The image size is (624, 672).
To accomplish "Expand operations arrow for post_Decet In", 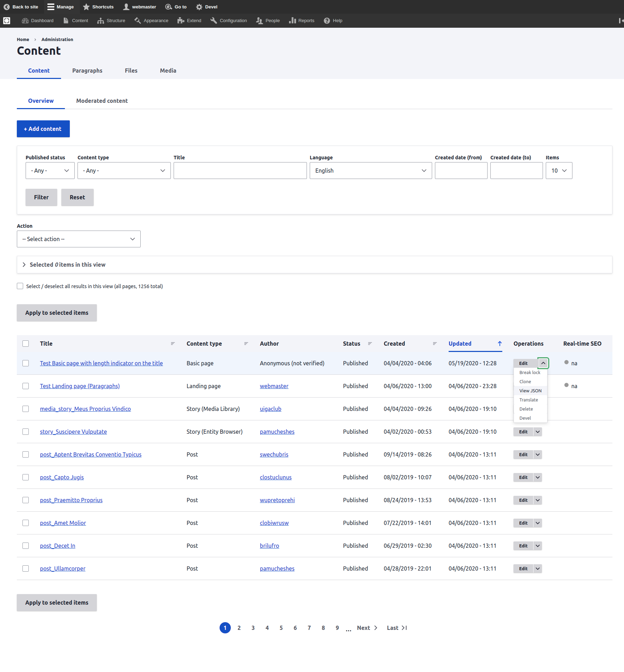I will click(538, 546).
